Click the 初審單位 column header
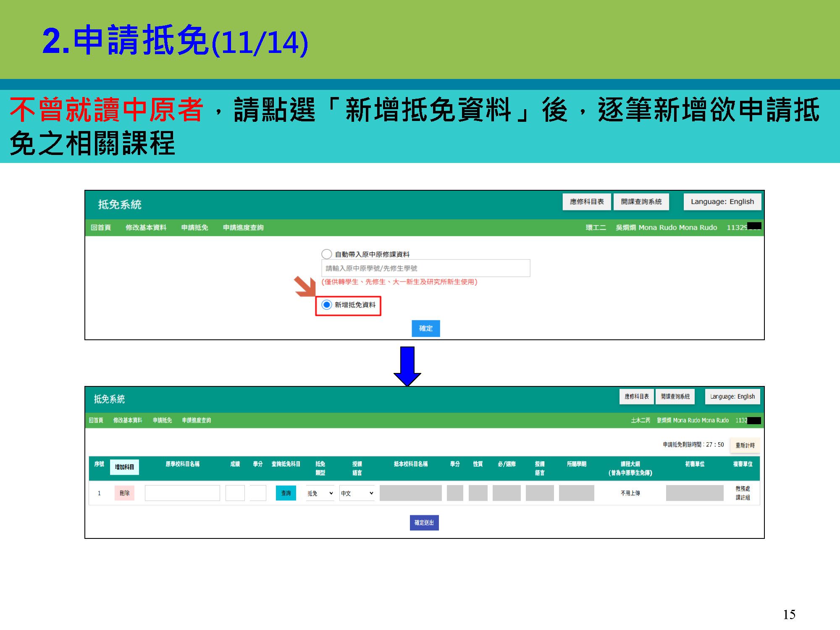 [x=695, y=464]
